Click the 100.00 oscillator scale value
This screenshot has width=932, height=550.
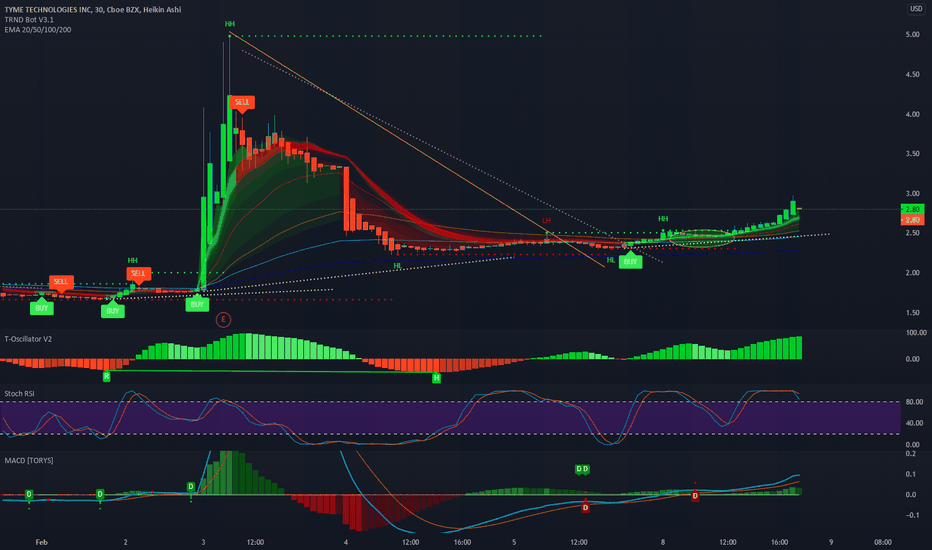coord(916,333)
